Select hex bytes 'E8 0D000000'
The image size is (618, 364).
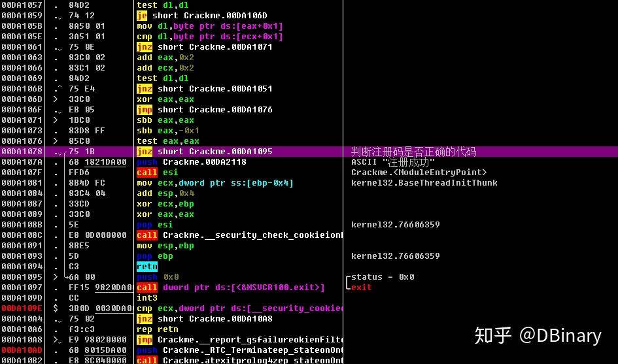click(97, 235)
